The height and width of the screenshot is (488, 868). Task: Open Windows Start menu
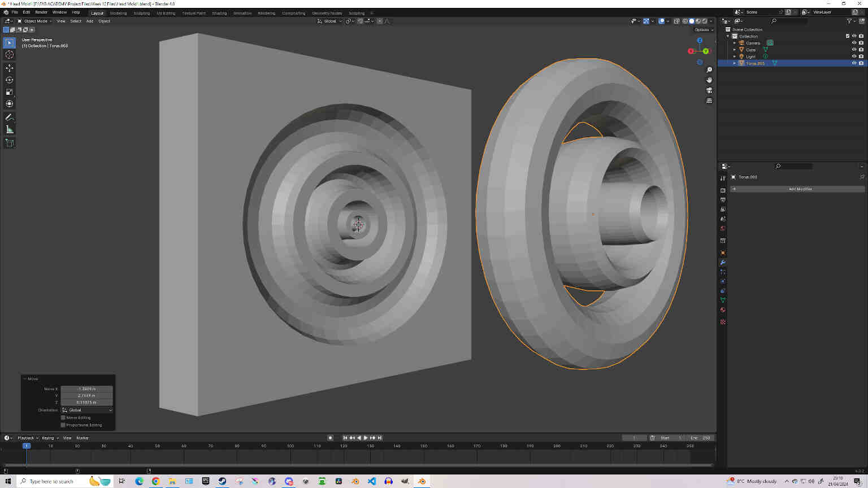(x=8, y=481)
